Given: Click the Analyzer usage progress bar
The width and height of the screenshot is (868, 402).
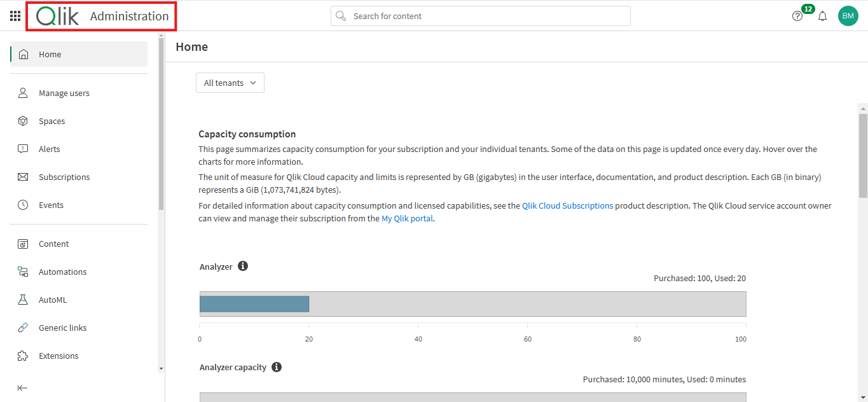Looking at the screenshot, I should click(x=254, y=303).
